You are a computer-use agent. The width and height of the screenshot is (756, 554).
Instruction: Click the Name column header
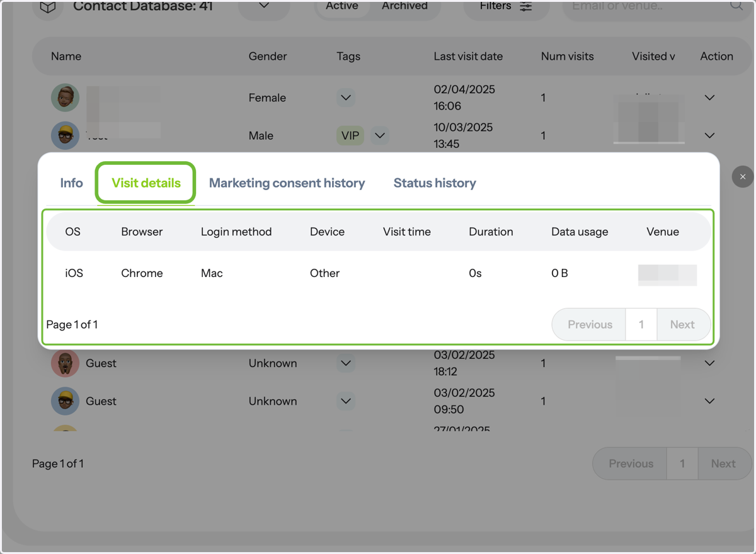tap(66, 56)
